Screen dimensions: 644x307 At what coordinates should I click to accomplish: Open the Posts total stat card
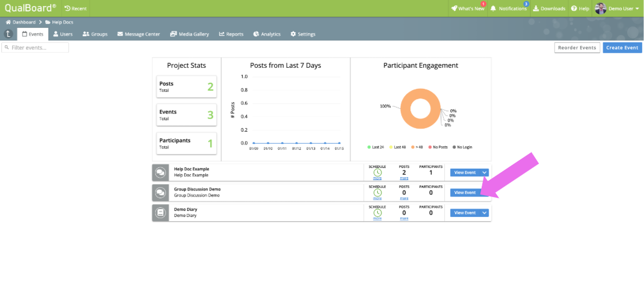pos(187,86)
